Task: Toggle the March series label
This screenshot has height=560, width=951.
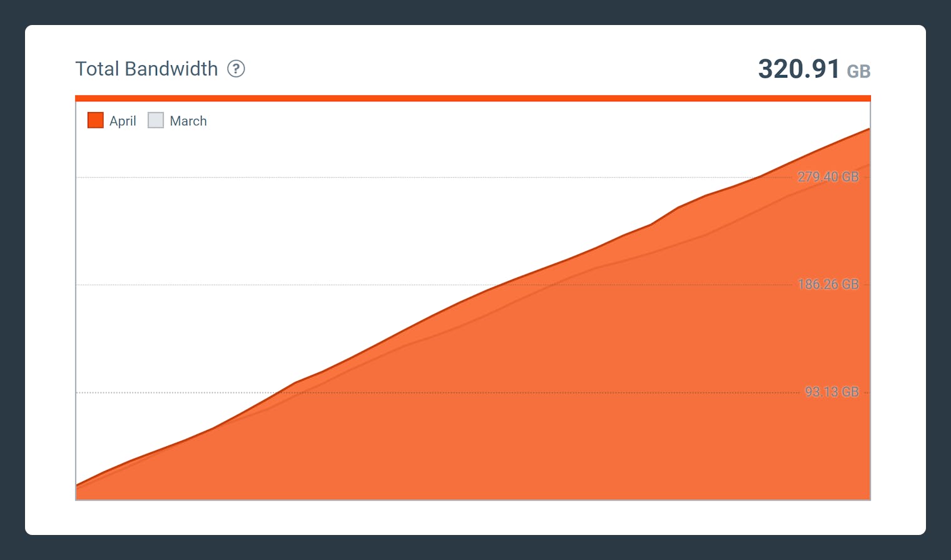Action: [188, 121]
